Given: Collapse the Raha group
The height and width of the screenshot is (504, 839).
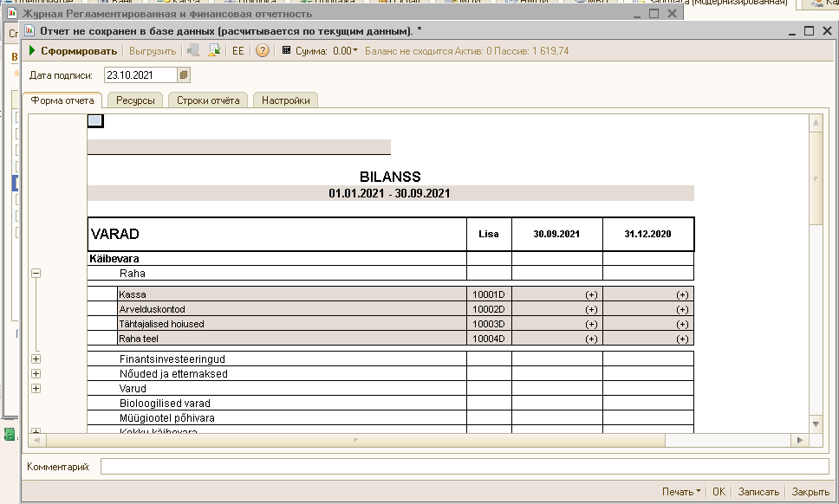Looking at the screenshot, I should 36,273.
